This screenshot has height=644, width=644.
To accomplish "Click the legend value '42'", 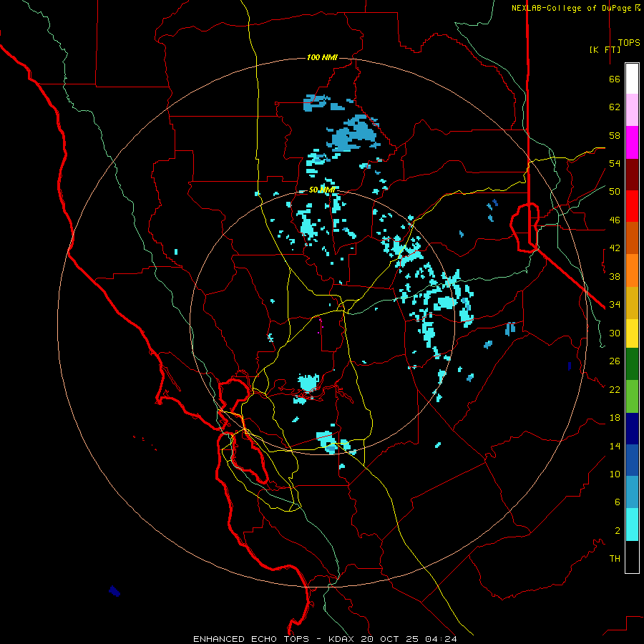I will click(615, 248).
